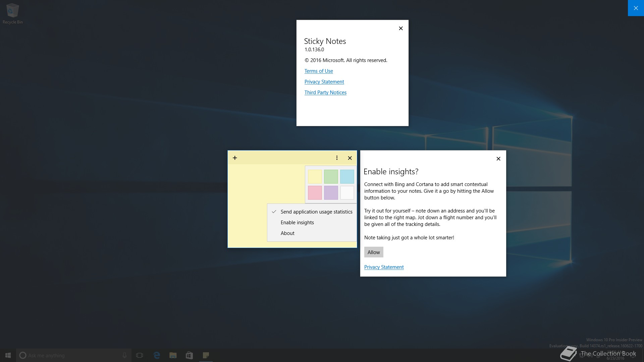The image size is (644, 362).
Task: Open the Recycle Bin desktop icon
Action: tap(13, 13)
